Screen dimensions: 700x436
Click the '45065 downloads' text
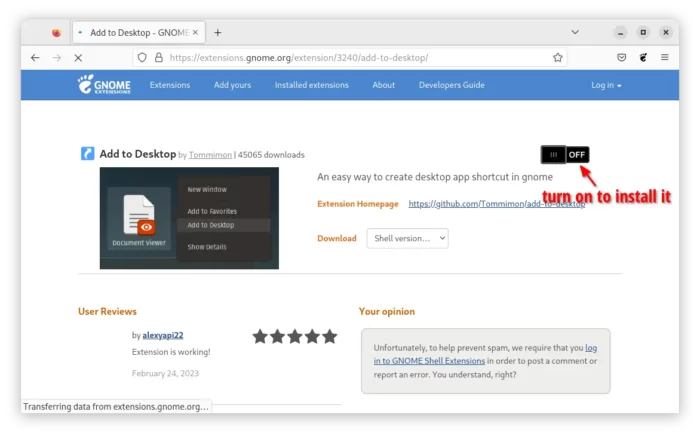(271, 155)
